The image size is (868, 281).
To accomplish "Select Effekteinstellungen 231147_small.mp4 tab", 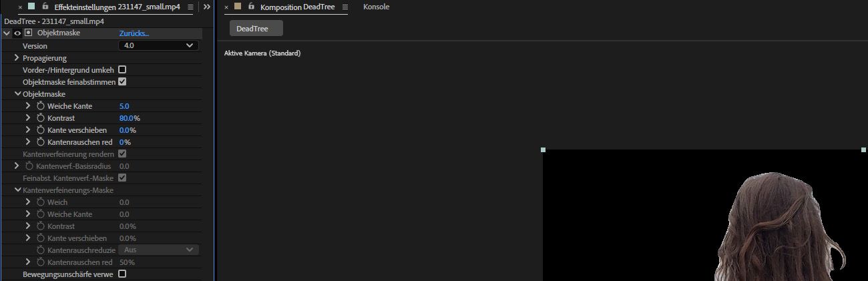I will click(117, 7).
